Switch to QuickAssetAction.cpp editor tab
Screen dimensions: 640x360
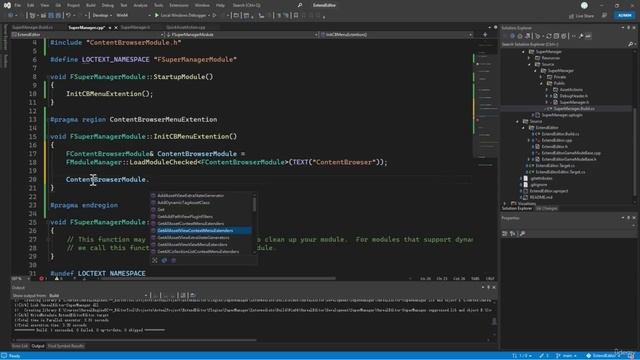pos(186,28)
